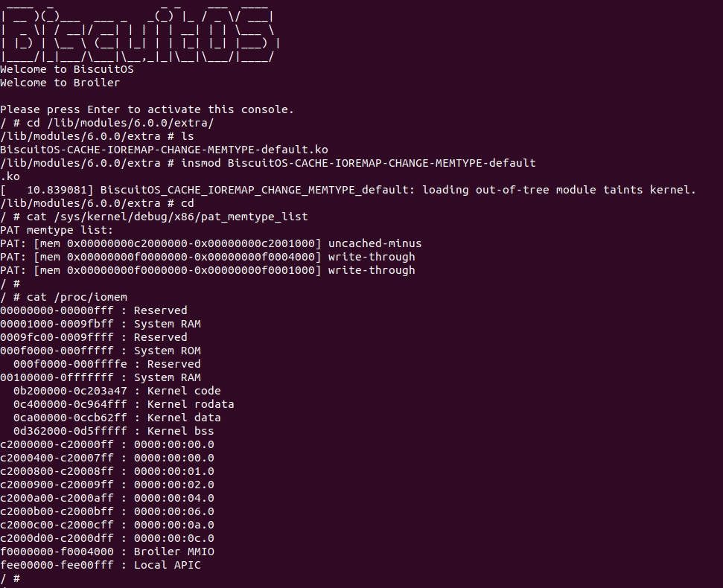Click the "0000:00:0c.0" device entry
The height and width of the screenshot is (588, 723).
(x=106, y=538)
